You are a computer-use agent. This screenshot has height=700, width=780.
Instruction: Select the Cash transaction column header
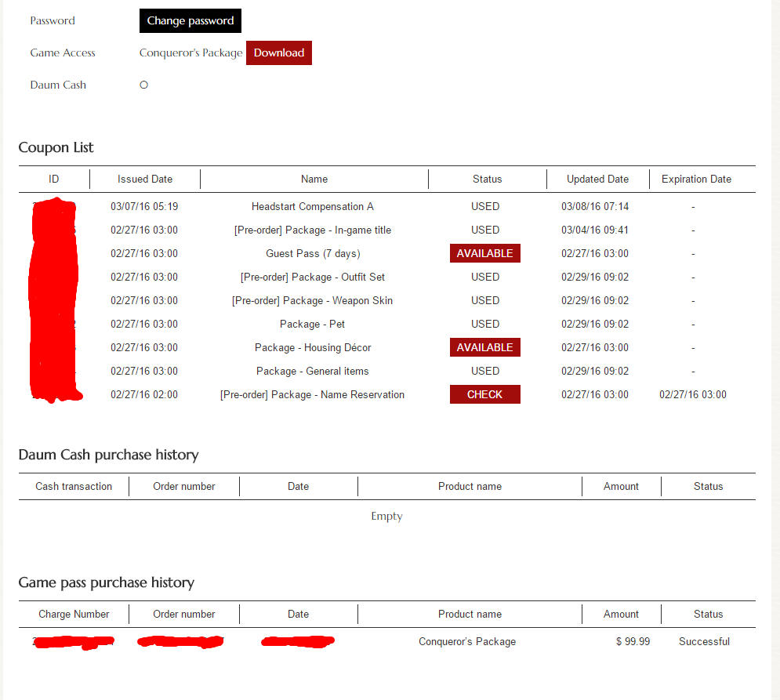click(x=74, y=487)
